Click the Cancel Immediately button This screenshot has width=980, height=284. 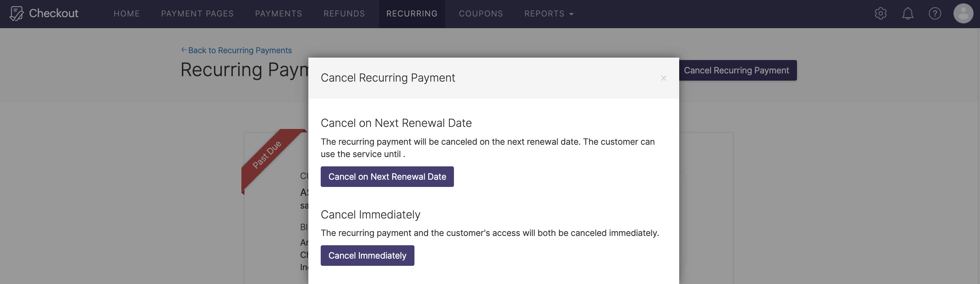click(367, 256)
